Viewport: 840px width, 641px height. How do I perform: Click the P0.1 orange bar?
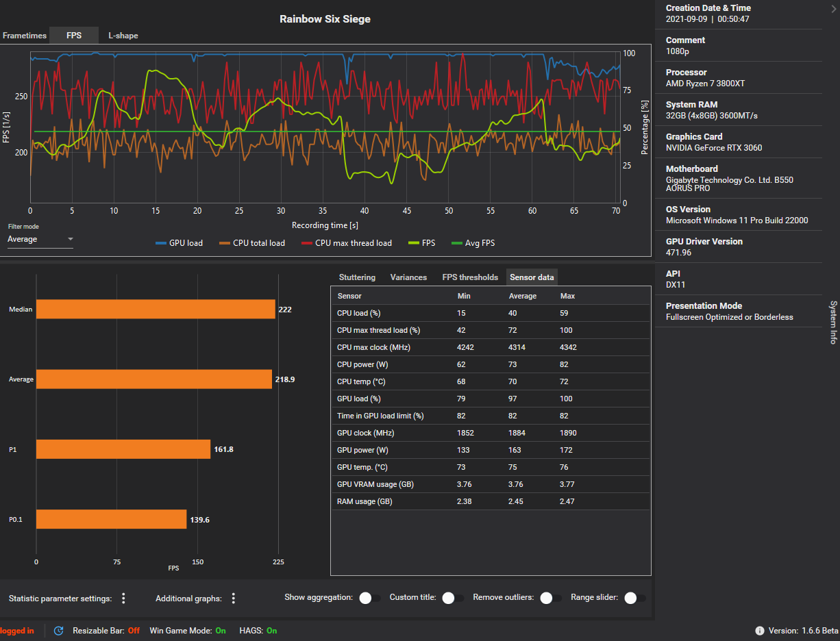click(x=111, y=519)
